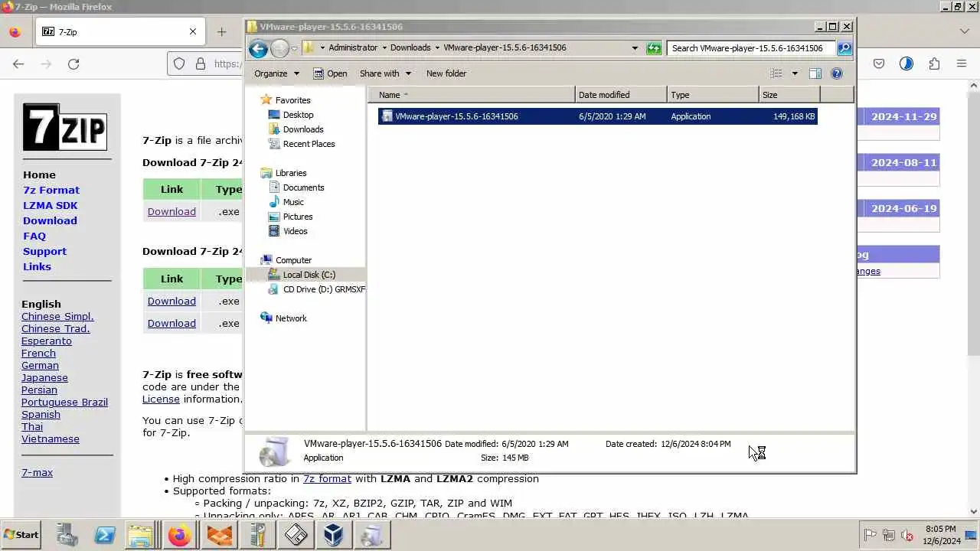Click the search magnifier icon in Explorer
The width and height of the screenshot is (980, 551).
tap(844, 48)
